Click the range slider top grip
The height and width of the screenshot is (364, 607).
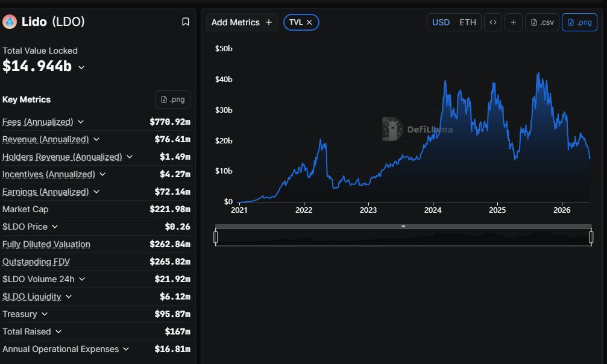pos(403,226)
